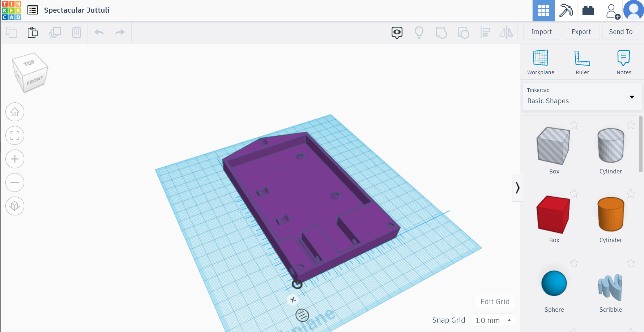
Task: Favorite the hole Box with its star
Action: (x=574, y=125)
